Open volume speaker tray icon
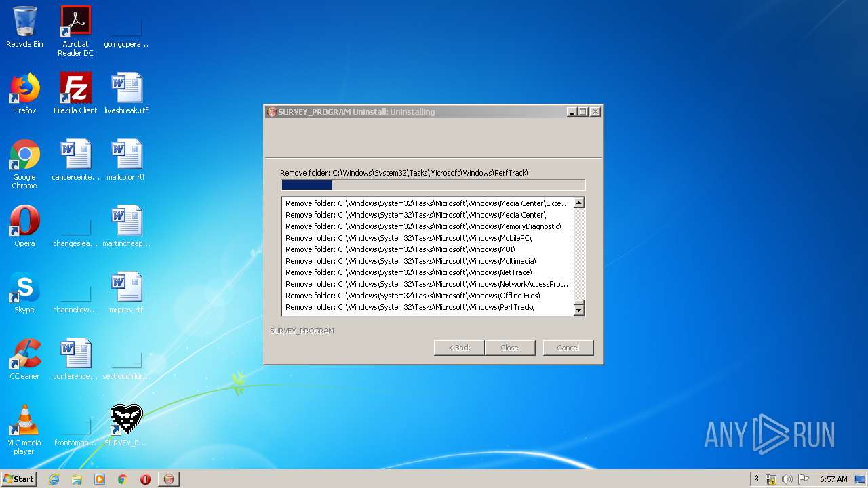868x488 pixels. (x=787, y=479)
